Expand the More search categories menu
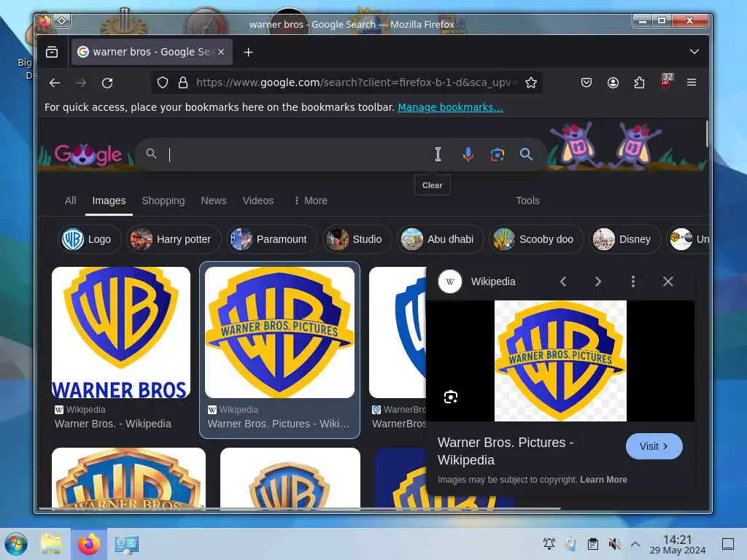This screenshot has height=560, width=747. pyautogui.click(x=311, y=201)
